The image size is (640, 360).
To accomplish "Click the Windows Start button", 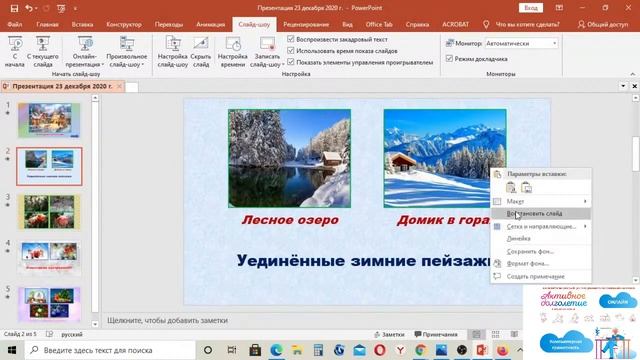I will pyautogui.click(x=11, y=350).
